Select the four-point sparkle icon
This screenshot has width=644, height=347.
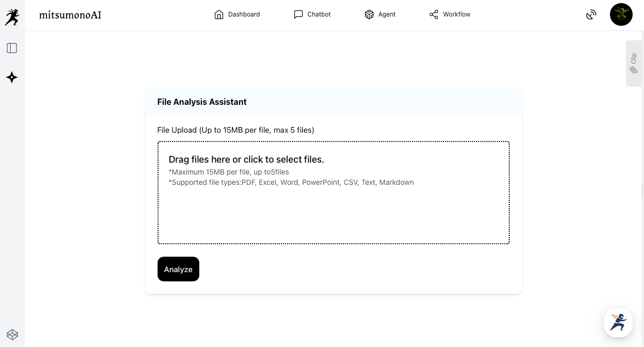click(12, 77)
